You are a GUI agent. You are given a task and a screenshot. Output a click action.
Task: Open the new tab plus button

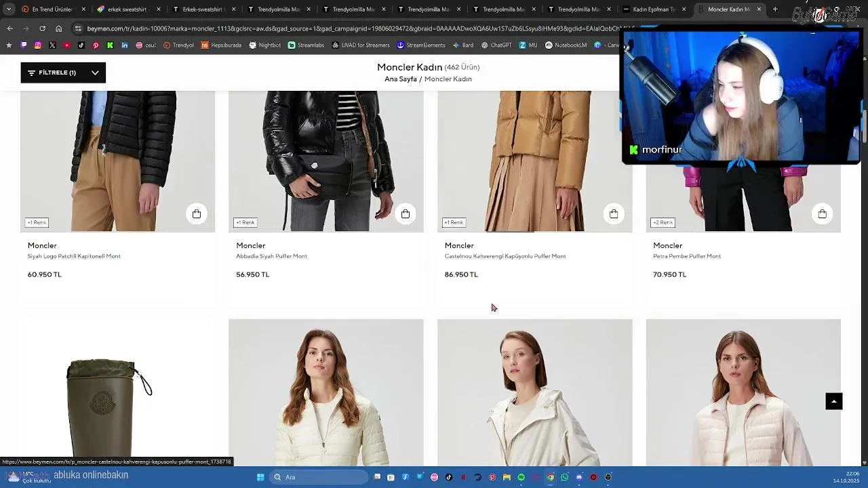click(775, 9)
